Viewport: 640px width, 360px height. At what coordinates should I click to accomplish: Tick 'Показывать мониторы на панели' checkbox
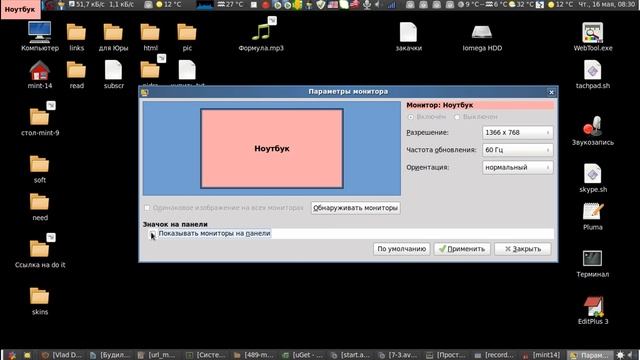point(152,233)
